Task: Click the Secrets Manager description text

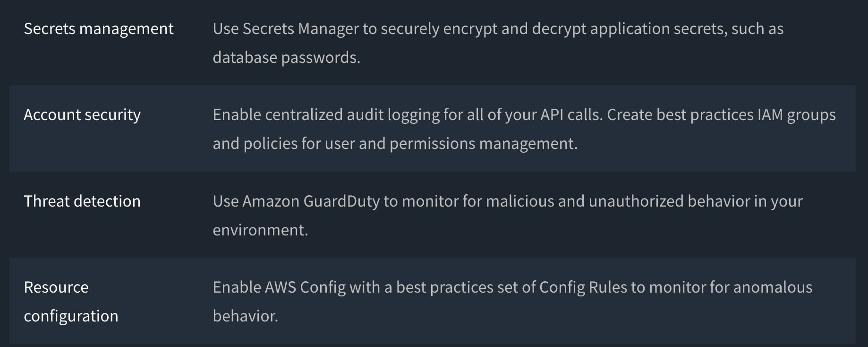Action: pyautogui.click(x=498, y=43)
